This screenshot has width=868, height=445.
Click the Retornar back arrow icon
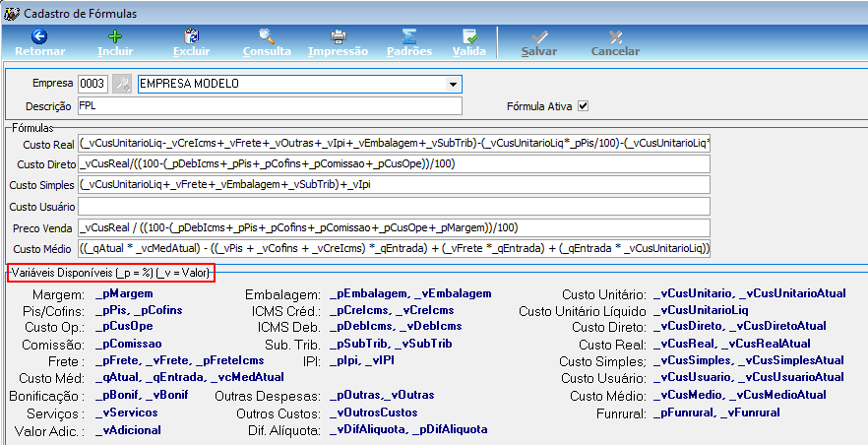point(38,36)
